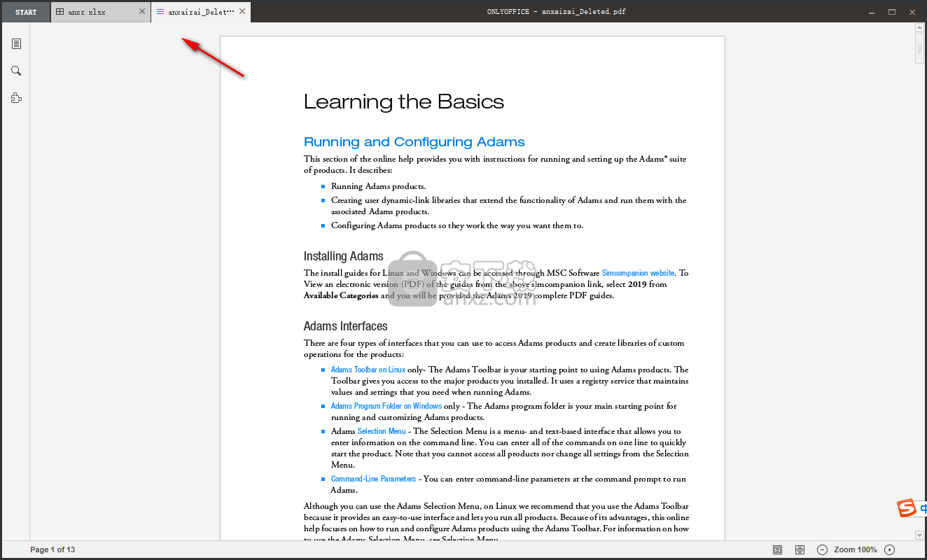927x560 pixels.
Task: Click the scroll up arrow of scrollbar
Action: 920,28
